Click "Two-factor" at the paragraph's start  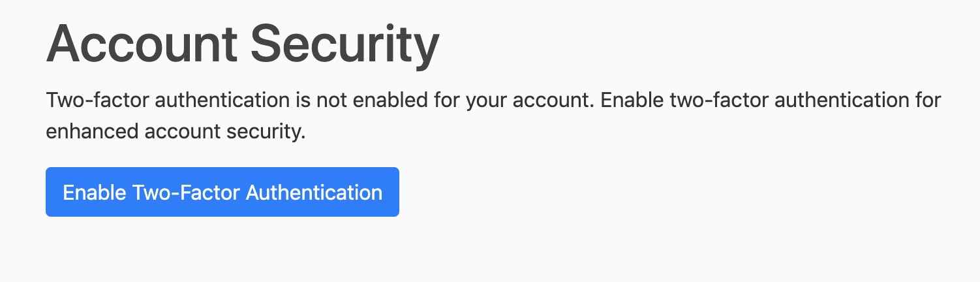(97, 102)
